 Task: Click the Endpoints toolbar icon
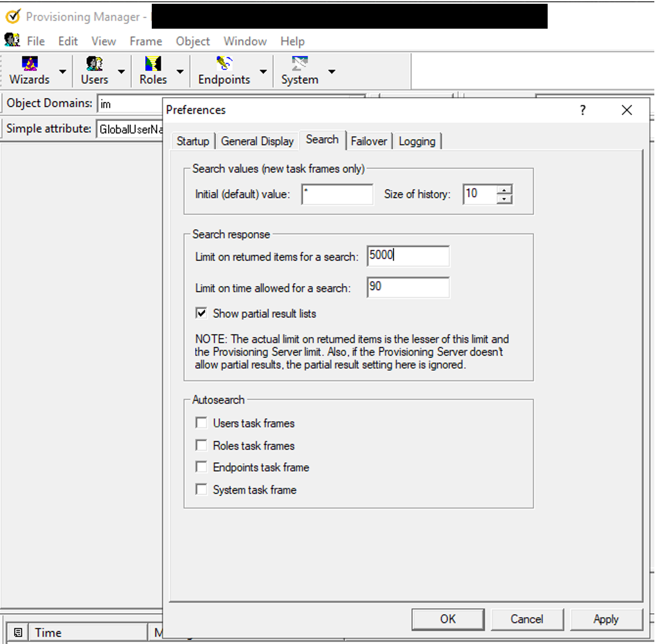coord(224,64)
